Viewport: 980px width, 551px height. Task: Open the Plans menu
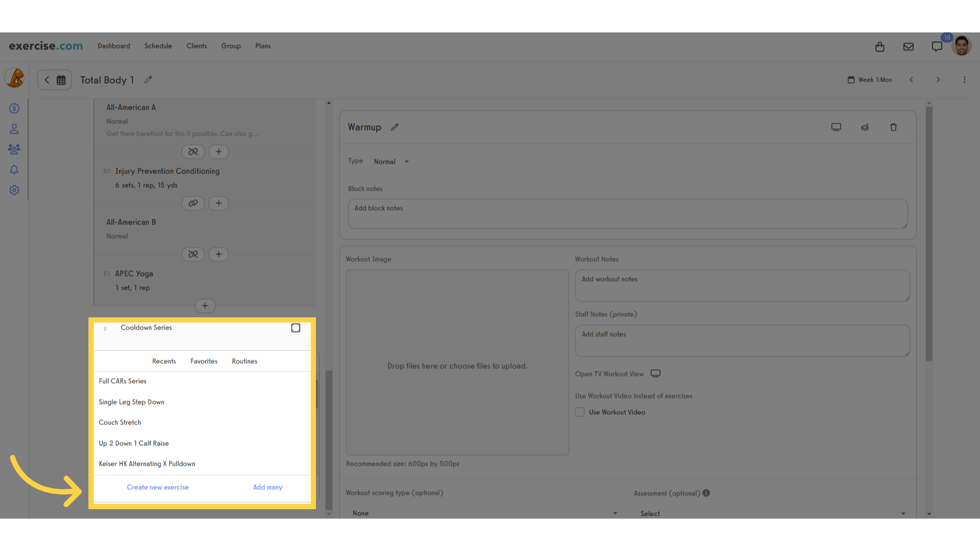[x=263, y=46]
